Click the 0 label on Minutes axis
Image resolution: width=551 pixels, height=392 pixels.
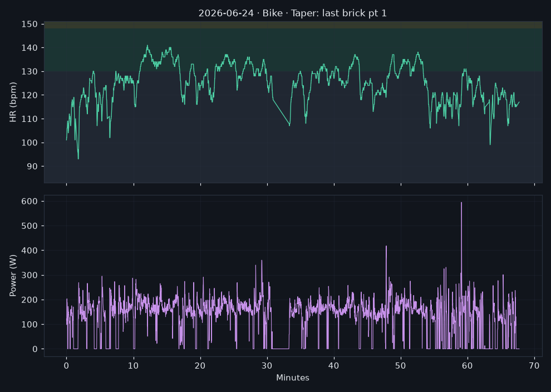click(x=66, y=366)
